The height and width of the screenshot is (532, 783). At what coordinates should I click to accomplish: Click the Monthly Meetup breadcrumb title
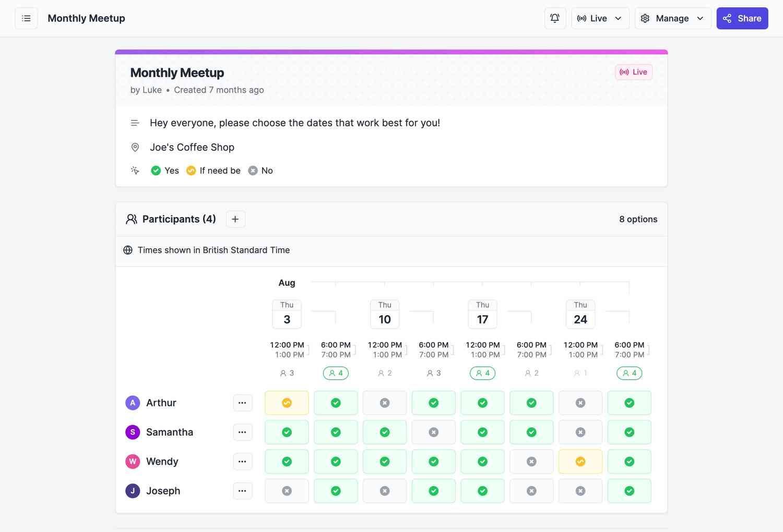(86, 18)
